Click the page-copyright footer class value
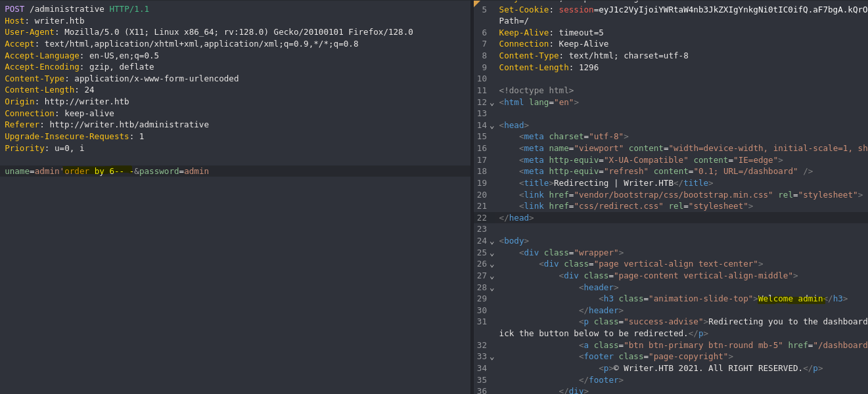 689,357
